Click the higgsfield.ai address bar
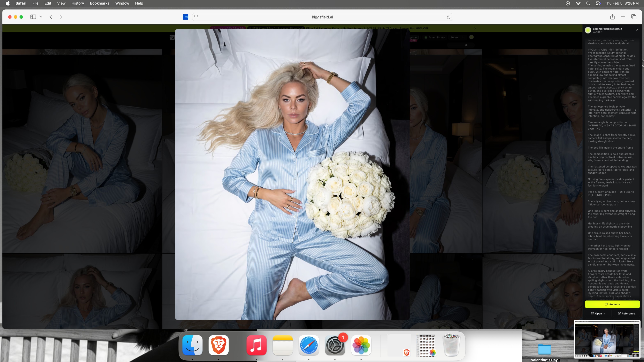 coord(322,17)
